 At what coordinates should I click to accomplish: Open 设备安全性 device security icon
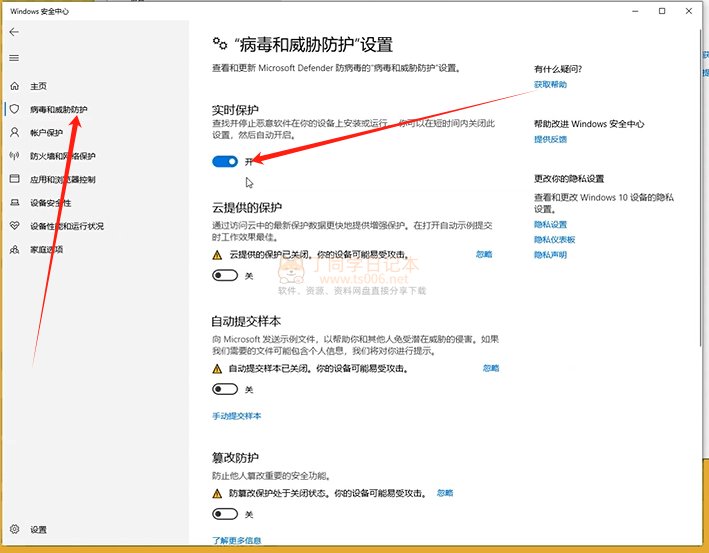tap(14, 202)
